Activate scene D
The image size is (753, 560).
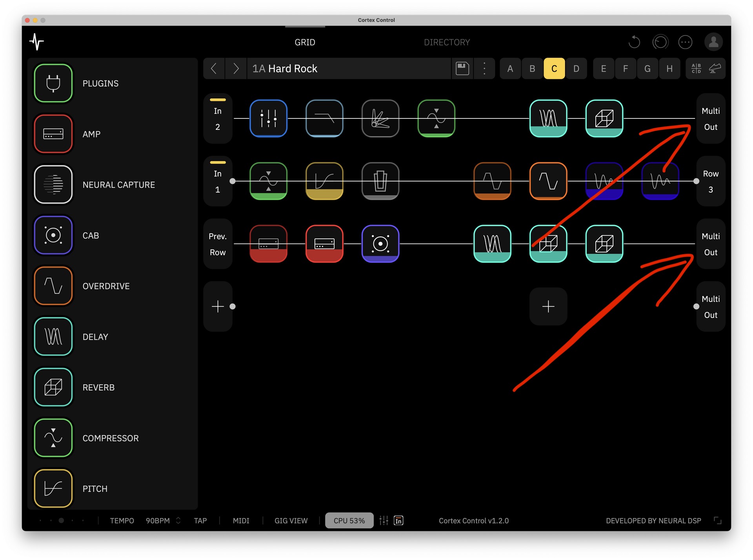click(576, 69)
